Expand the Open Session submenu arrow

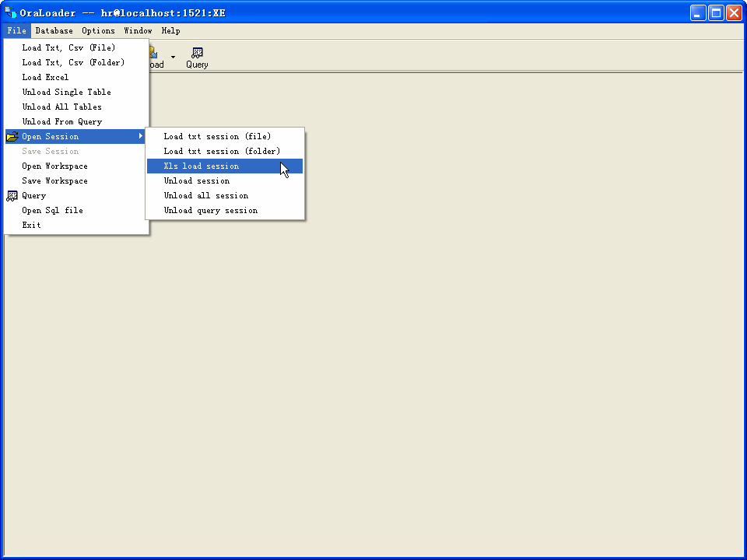(141, 136)
